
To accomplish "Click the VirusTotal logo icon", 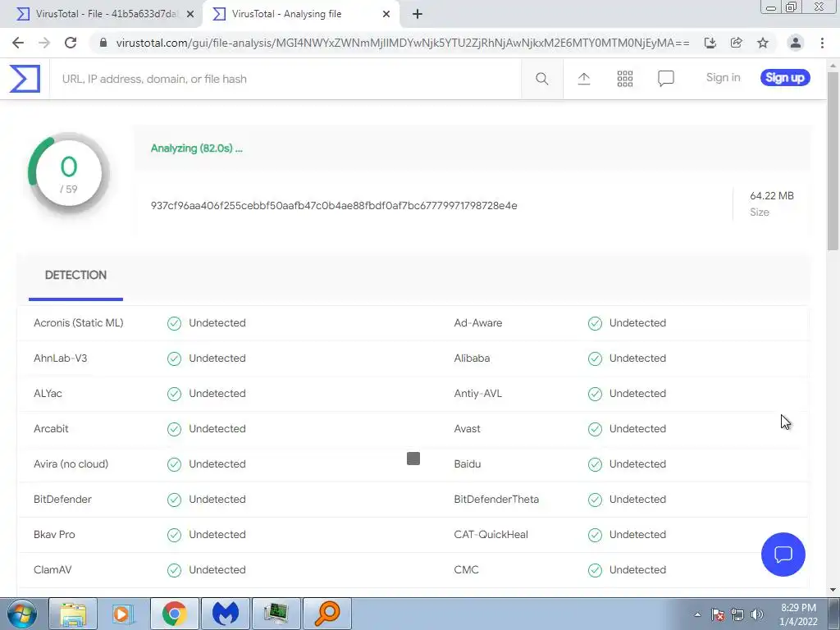I will click(25, 79).
